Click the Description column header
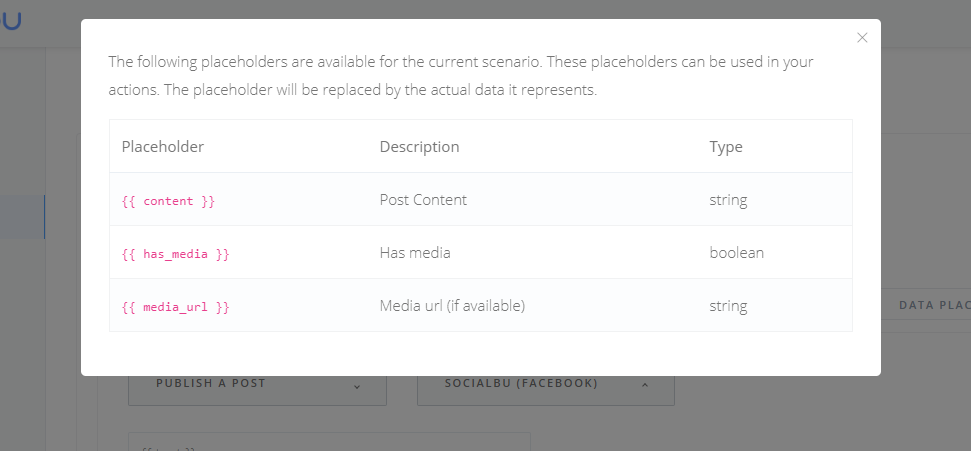This screenshot has width=971, height=451. click(419, 147)
